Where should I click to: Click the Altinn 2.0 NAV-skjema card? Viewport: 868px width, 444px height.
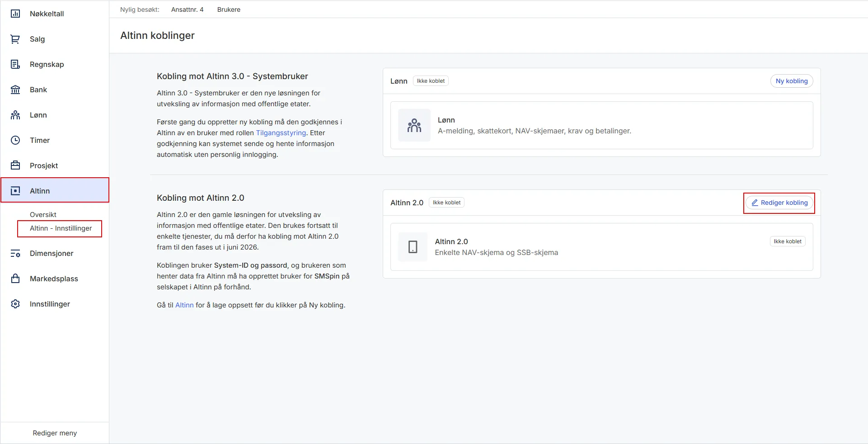(602, 247)
